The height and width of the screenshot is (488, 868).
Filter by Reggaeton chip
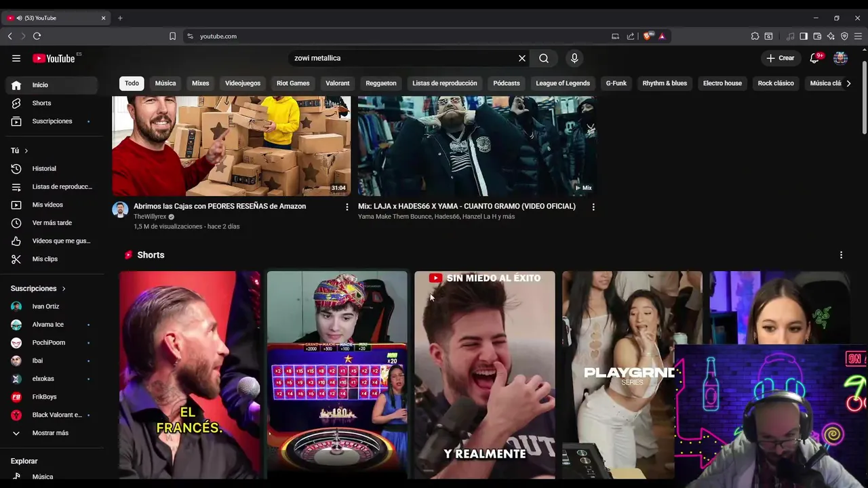click(x=381, y=83)
